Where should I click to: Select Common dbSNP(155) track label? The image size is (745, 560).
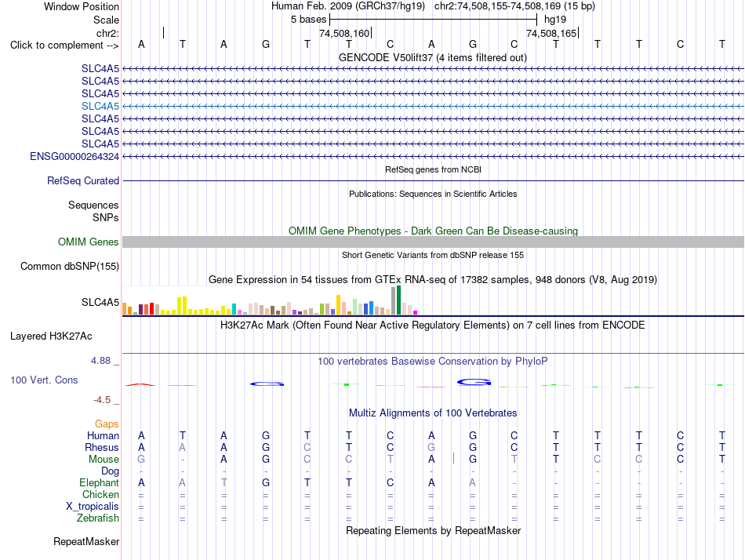tap(70, 266)
